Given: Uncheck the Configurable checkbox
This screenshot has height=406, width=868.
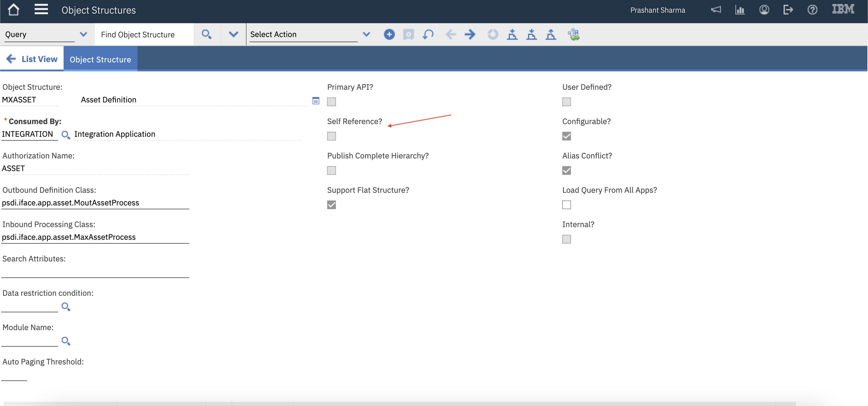Looking at the screenshot, I should coord(567,136).
